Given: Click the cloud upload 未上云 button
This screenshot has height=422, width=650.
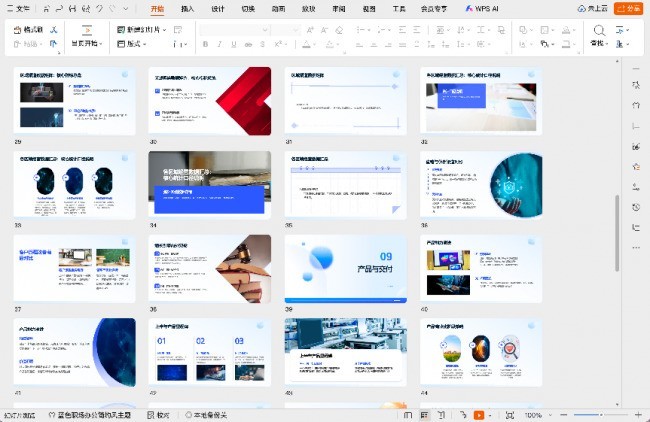Looking at the screenshot, I should [592, 8].
